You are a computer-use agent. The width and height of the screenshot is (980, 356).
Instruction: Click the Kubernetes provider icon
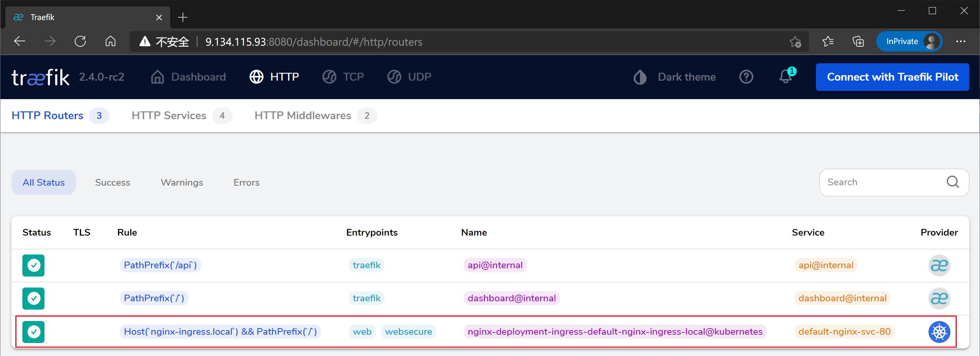click(939, 332)
